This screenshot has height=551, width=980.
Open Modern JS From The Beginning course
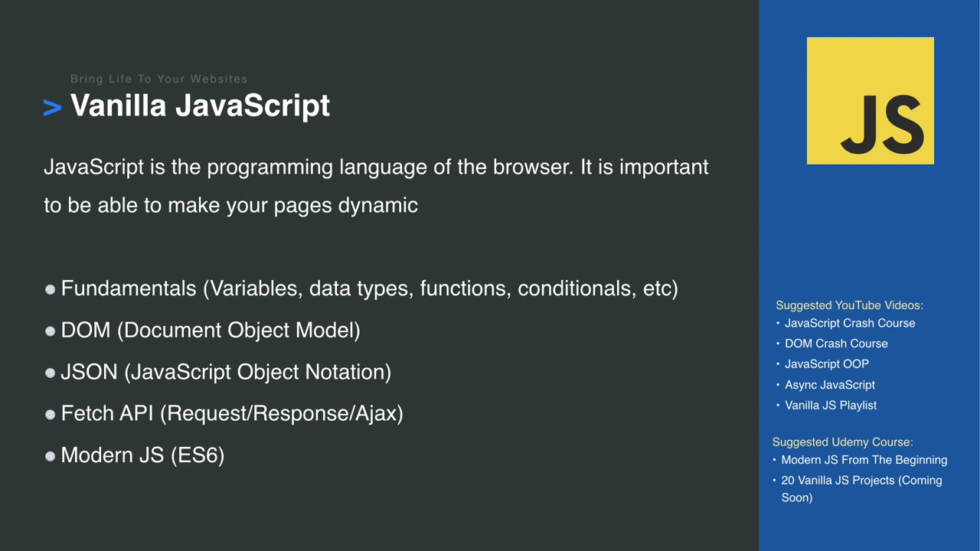point(864,460)
